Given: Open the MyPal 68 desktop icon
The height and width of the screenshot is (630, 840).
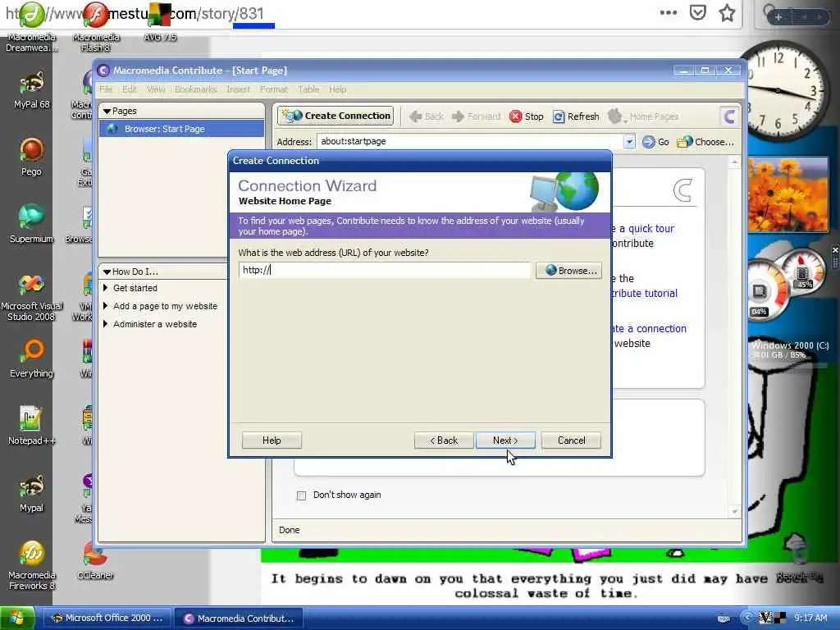Looking at the screenshot, I should click(x=32, y=90).
